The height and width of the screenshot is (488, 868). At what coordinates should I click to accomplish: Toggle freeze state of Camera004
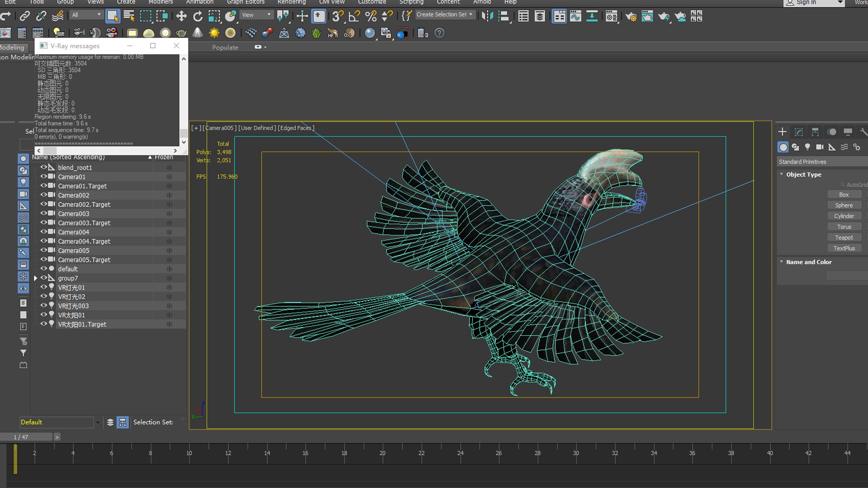tap(170, 232)
